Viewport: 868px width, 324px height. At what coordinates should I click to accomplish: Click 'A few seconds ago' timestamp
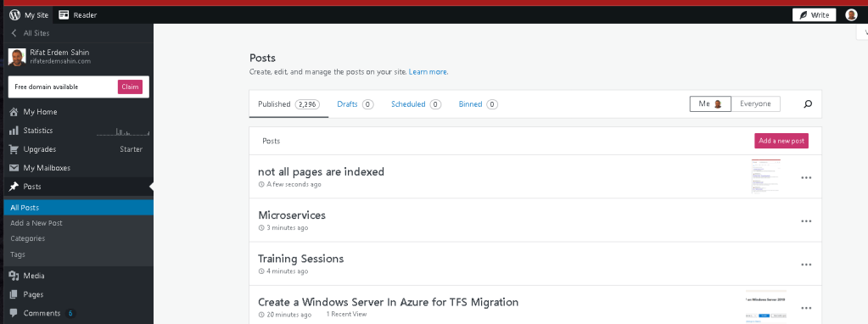[x=294, y=184]
